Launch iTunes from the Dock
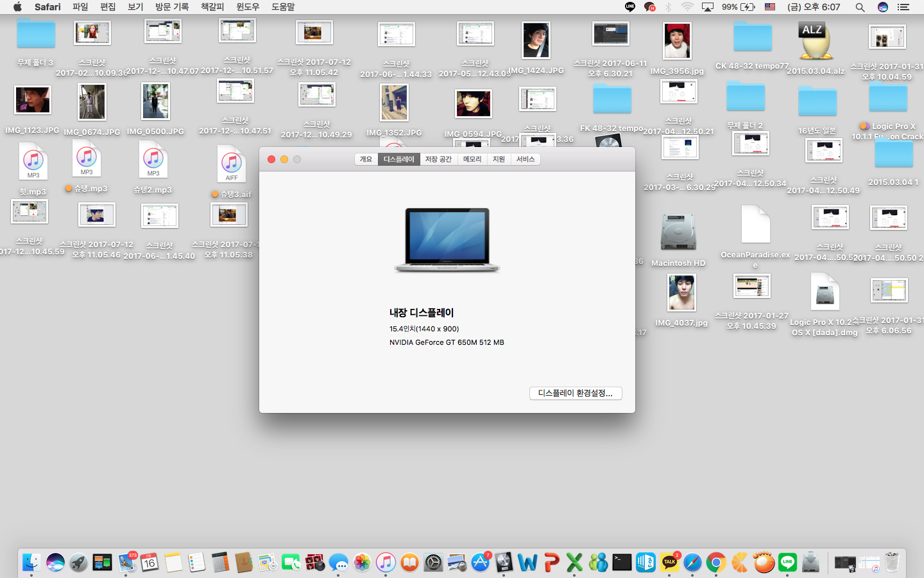This screenshot has height=578, width=924. click(x=386, y=563)
